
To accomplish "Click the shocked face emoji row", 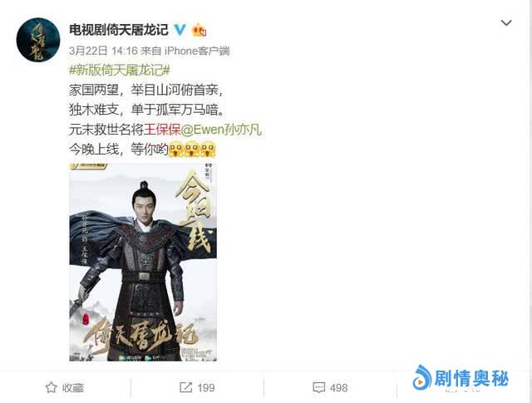I will [192, 150].
